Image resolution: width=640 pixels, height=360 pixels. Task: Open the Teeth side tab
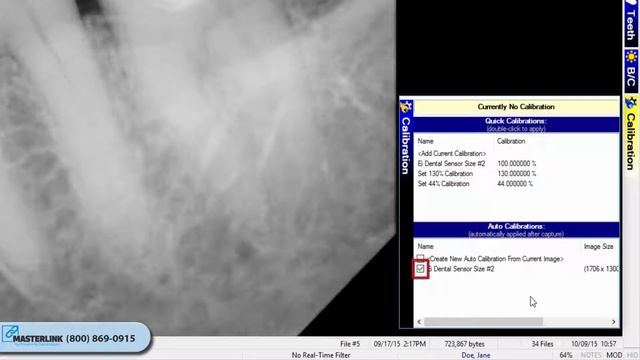631,23
